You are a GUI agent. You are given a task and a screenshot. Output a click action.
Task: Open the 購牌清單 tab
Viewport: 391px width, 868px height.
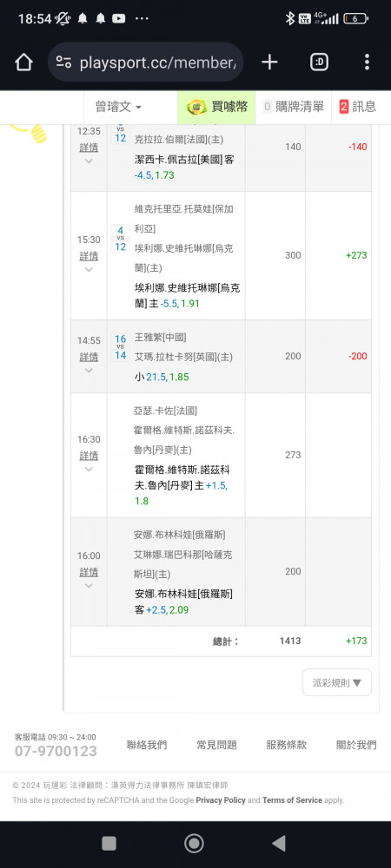pos(294,107)
